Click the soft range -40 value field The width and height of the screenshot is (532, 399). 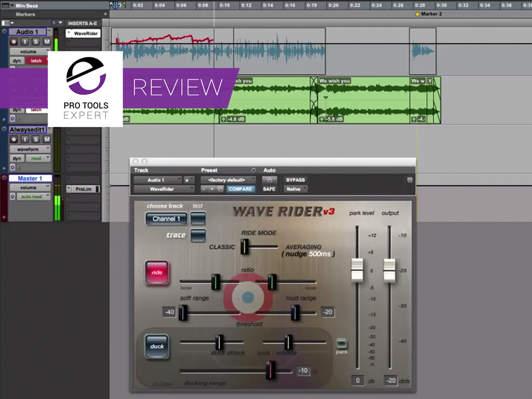click(x=169, y=312)
